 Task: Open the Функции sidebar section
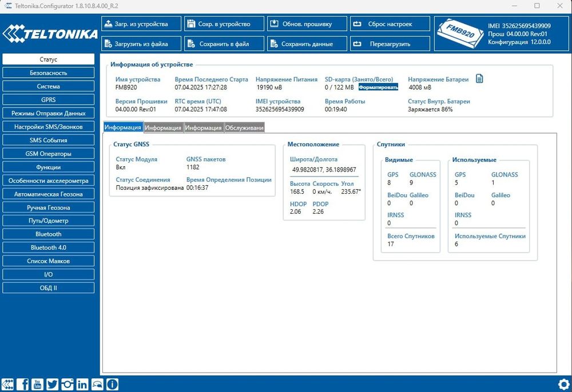pos(48,167)
